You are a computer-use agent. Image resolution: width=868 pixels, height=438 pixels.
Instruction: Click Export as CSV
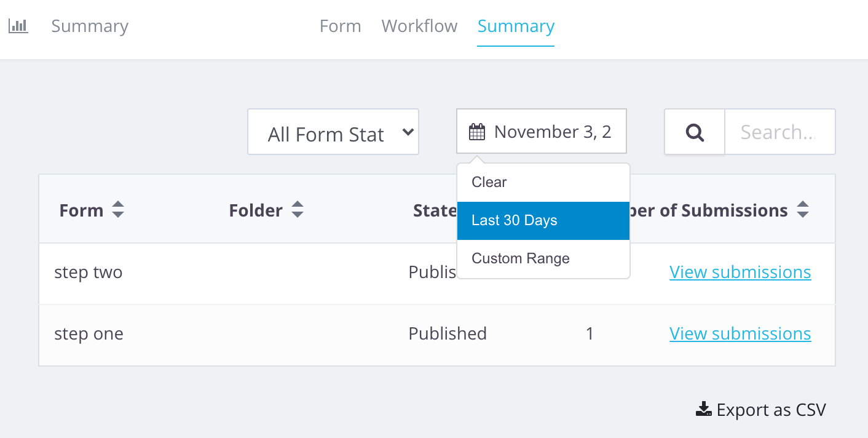tap(771, 410)
